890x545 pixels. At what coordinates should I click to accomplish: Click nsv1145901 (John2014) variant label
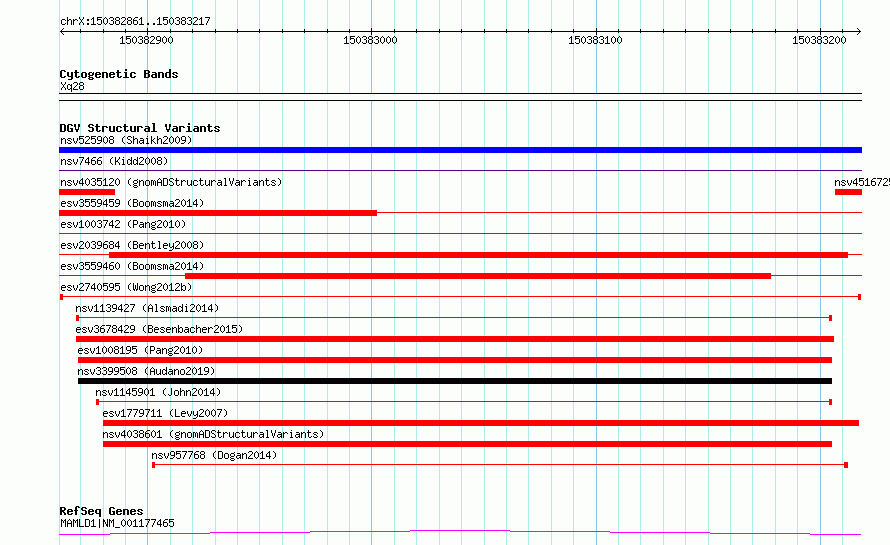click(158, 392)
